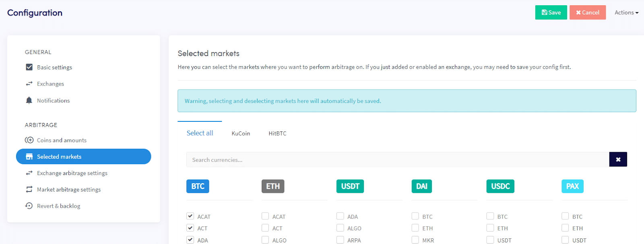Check ETH under DAI
644x244 pixels.
pos(415,228)
